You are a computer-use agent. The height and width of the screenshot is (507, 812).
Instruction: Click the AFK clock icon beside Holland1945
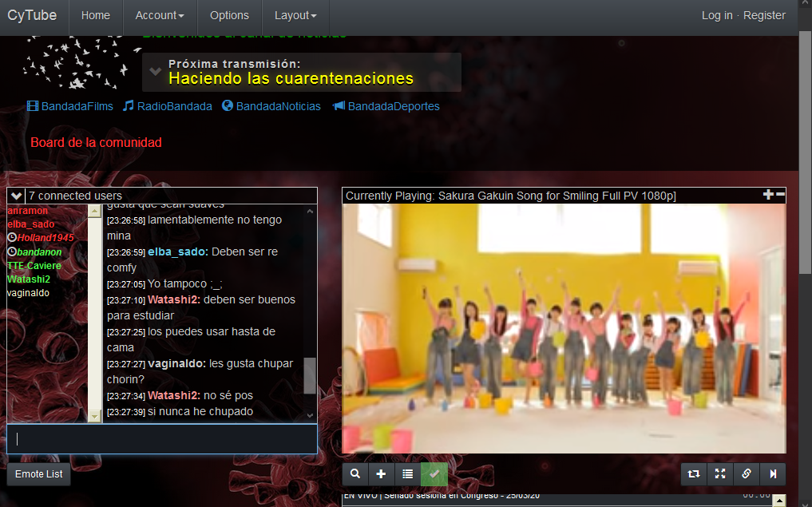click(x=12, y=238)
